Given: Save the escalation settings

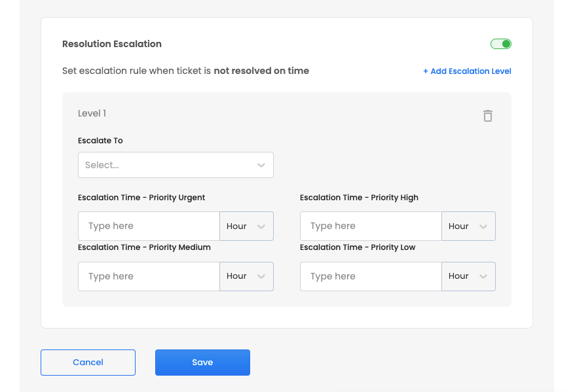Looking at the screenshot, I should [x=202, y=363].
